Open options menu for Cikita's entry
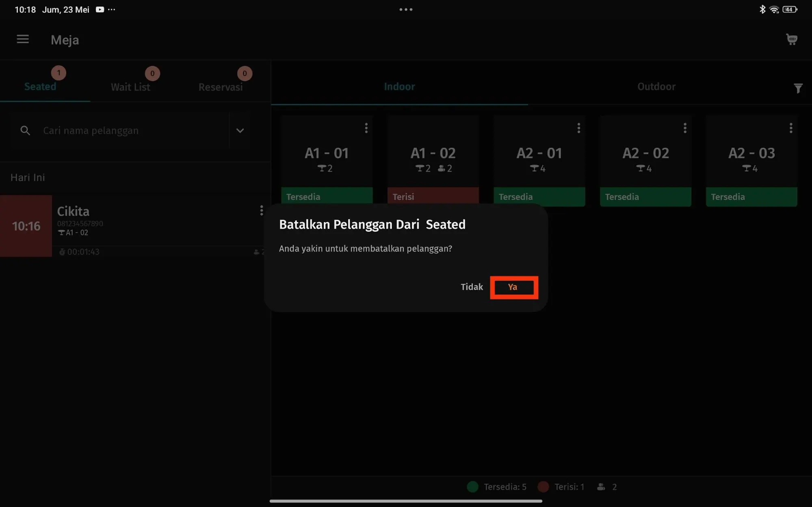 point(261,210)
